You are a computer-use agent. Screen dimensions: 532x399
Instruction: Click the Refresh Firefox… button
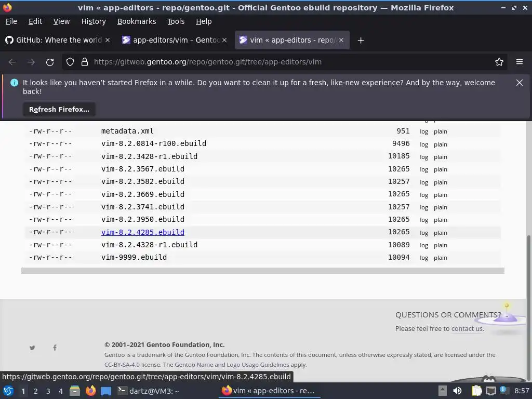59,110
